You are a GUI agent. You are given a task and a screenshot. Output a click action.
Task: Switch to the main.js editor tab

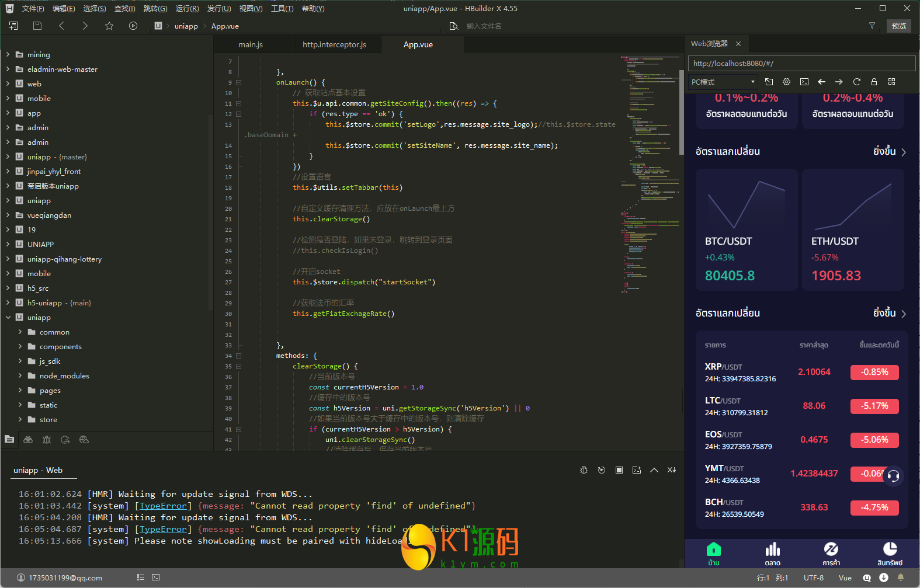[x=251, y=44]
